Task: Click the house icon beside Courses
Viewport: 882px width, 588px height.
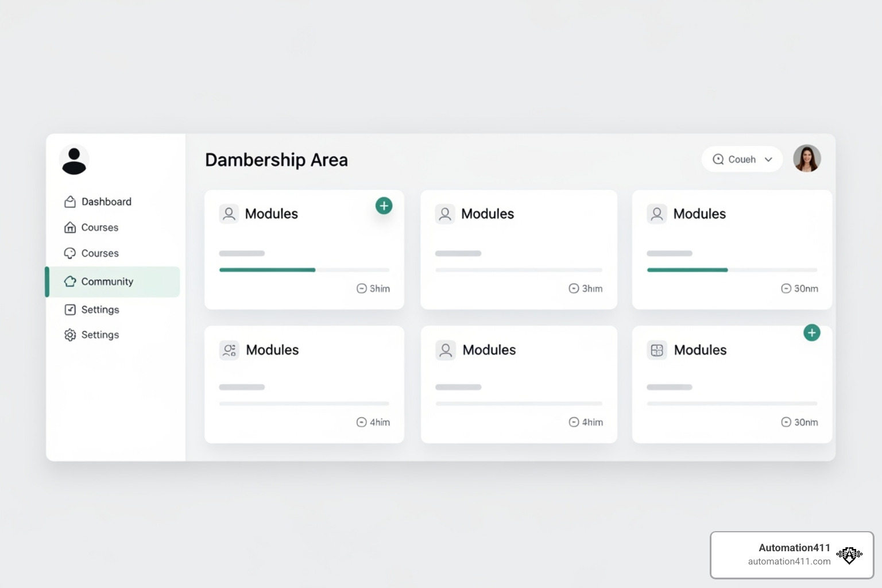Action: [x=70, y=227]
